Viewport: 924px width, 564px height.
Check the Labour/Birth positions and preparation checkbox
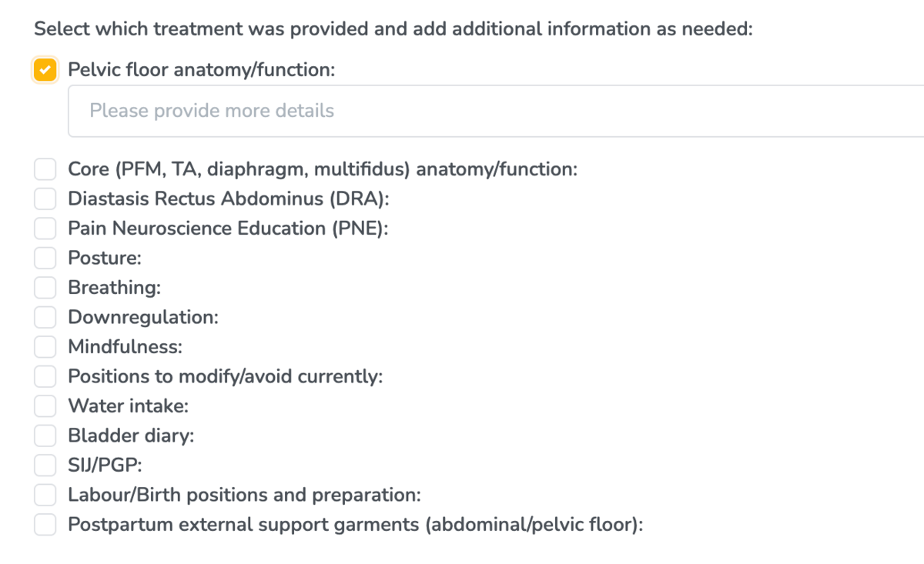(x=44, y=495)
